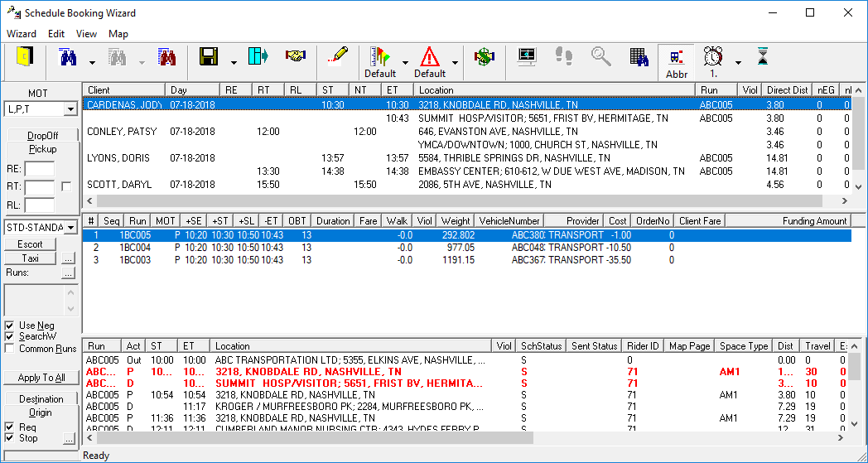Open the alarm clock dropdown arrow
The image size is (868, 463).
pos(738,63)
